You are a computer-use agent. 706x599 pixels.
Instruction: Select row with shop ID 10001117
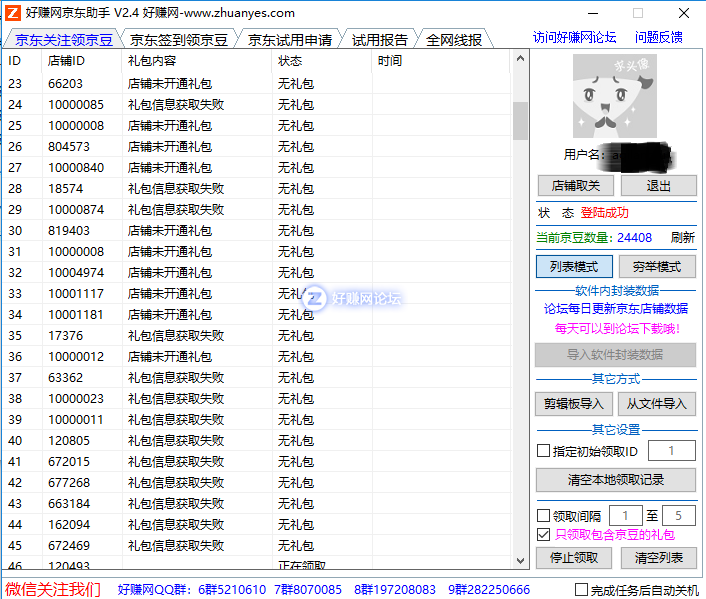257,294
